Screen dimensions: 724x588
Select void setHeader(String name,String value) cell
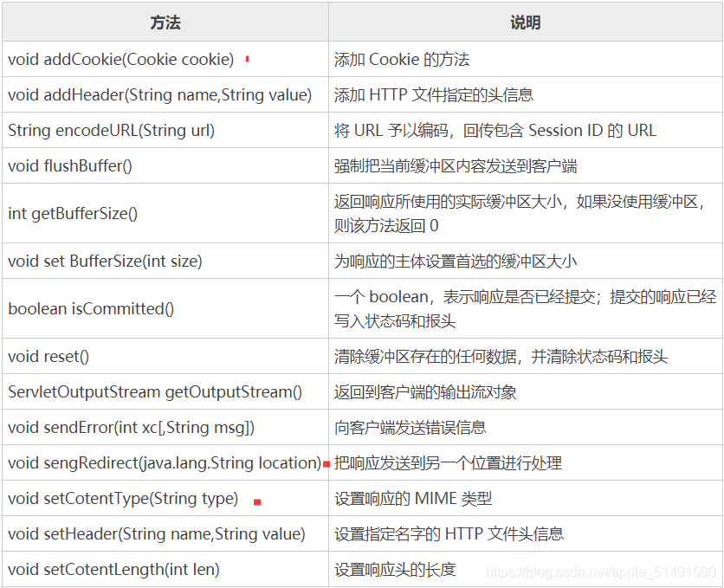tap(165, 534)
